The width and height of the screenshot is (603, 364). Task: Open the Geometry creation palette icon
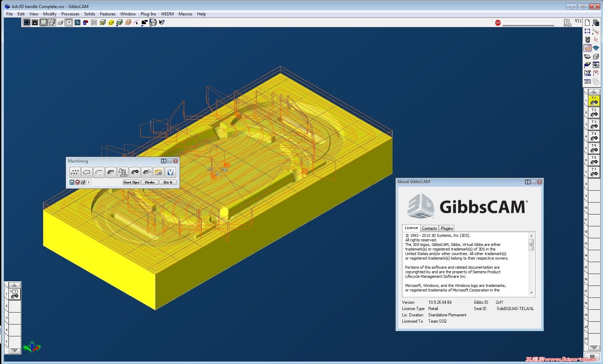pos(588,31)
